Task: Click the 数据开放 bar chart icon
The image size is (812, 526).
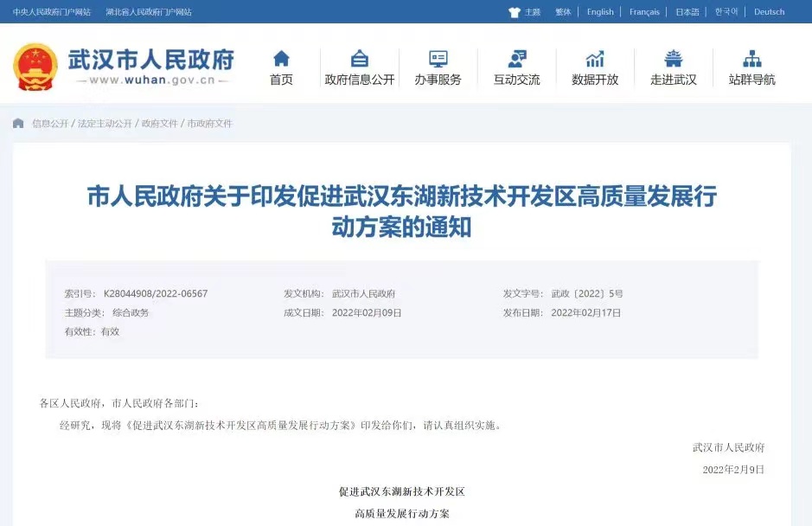Action: [595, 59]
